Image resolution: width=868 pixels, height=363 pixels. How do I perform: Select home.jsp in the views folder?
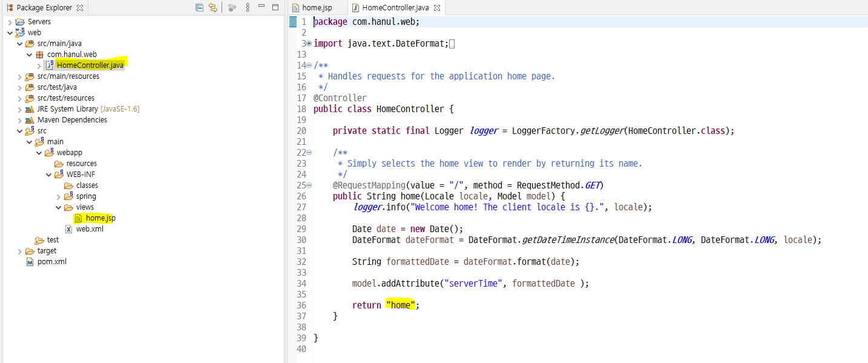pos(100,218)
